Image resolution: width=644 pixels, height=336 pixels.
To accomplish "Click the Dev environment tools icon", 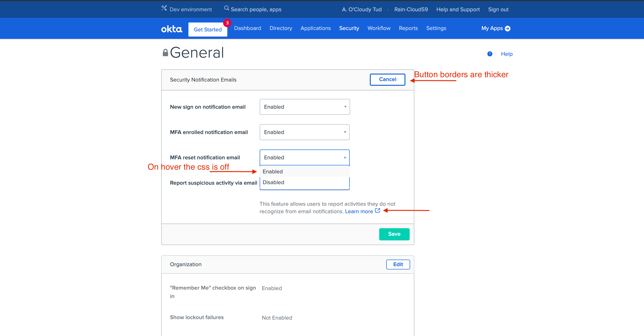I will 164,8.
